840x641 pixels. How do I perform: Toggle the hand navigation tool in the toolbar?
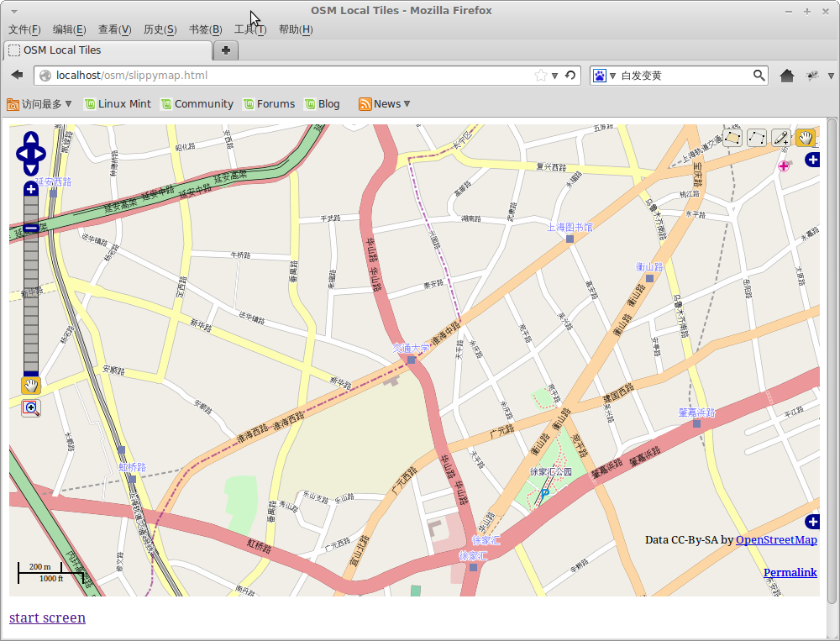pos(805,137)
